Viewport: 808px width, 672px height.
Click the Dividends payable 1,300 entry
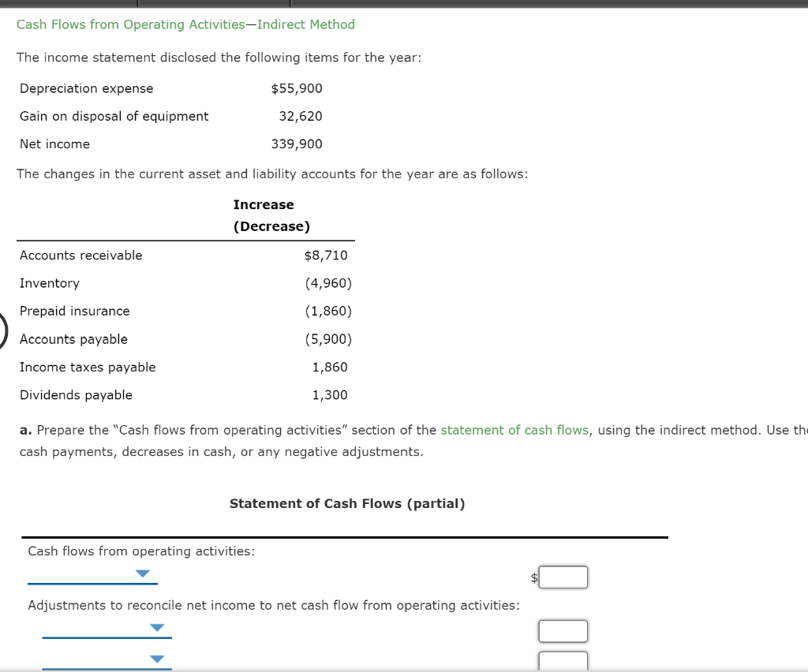pos(329,394)
